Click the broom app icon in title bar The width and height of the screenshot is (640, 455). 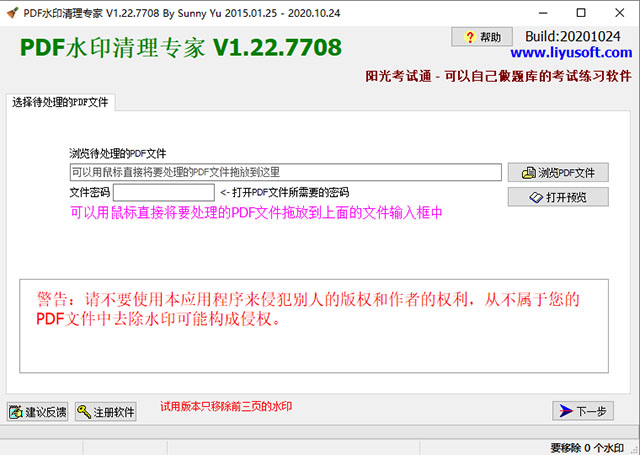click(13, 13)
